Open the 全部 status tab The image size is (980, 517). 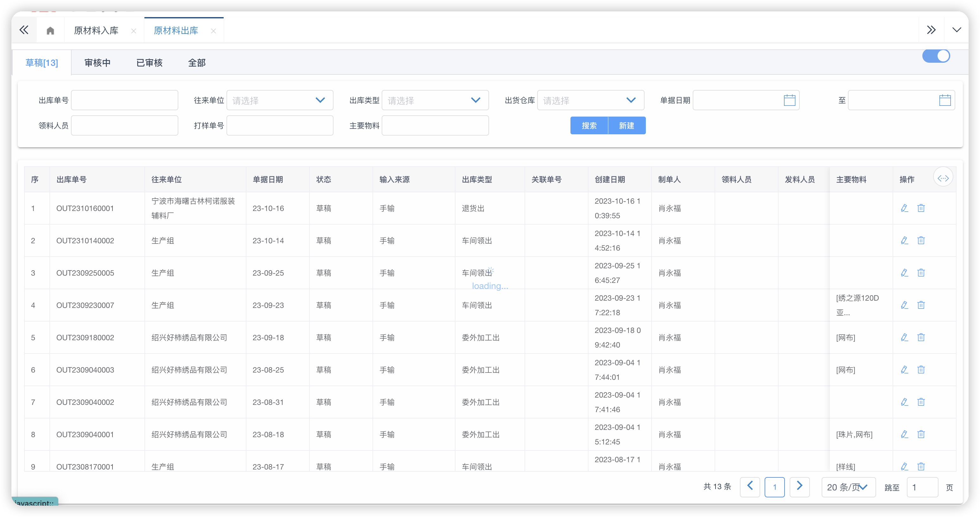point(197,63)
